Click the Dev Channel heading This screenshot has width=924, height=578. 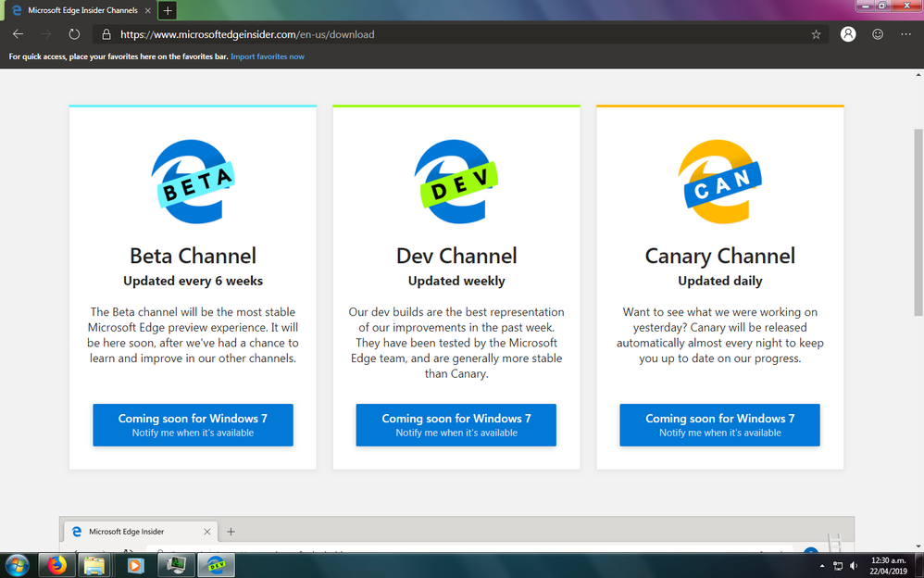coord(456,256)
